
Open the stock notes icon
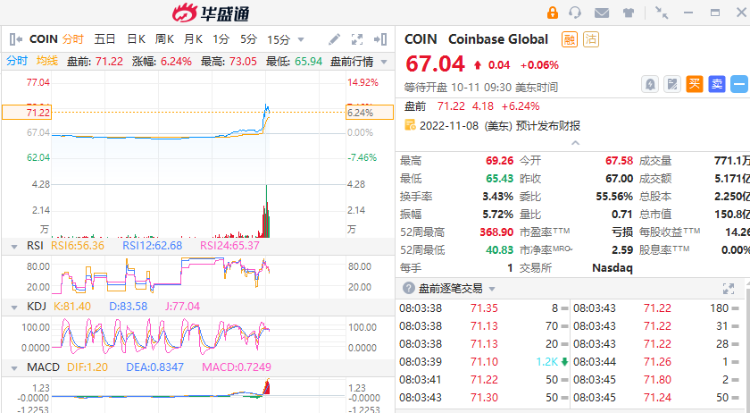[672, 84]
